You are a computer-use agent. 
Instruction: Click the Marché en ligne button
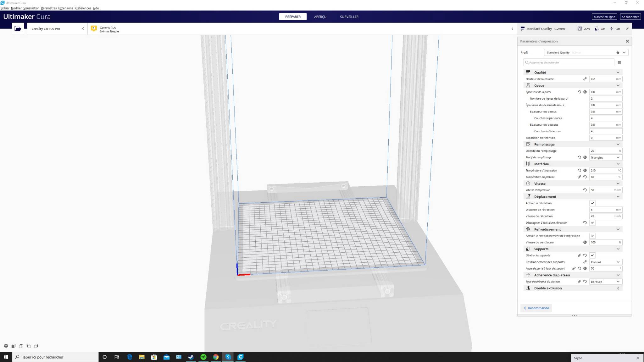tap(604, 17)
